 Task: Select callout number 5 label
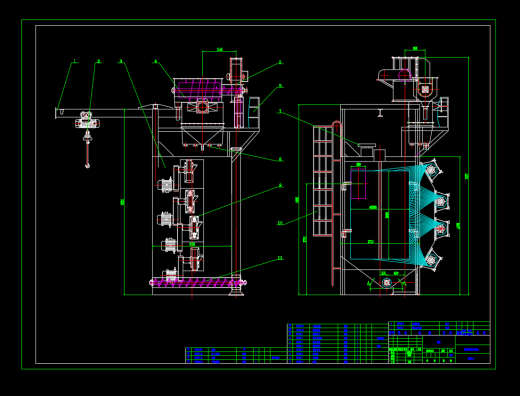click(280, 62)
